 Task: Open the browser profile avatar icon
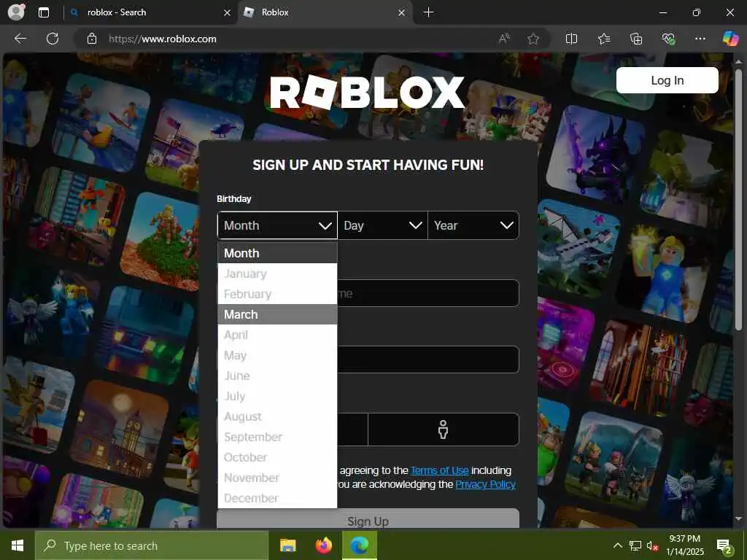(x=16, y=12)
